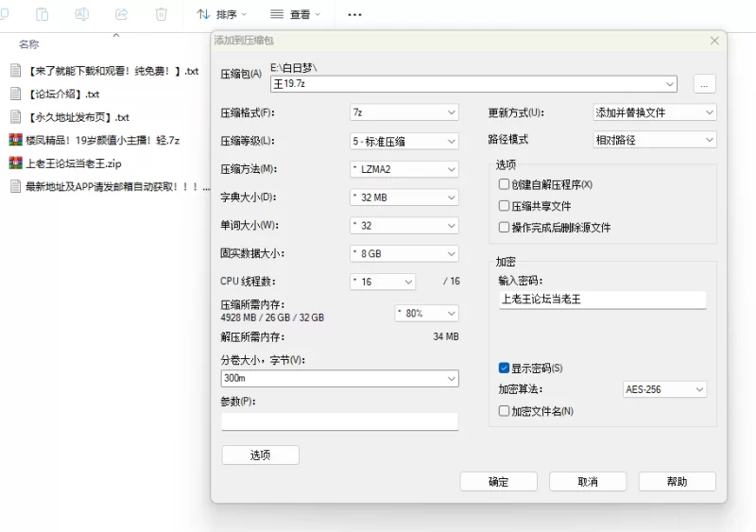This screenshot has height=532, width=756.
Task: Click the 输入密码 password field
Action: 602,300
